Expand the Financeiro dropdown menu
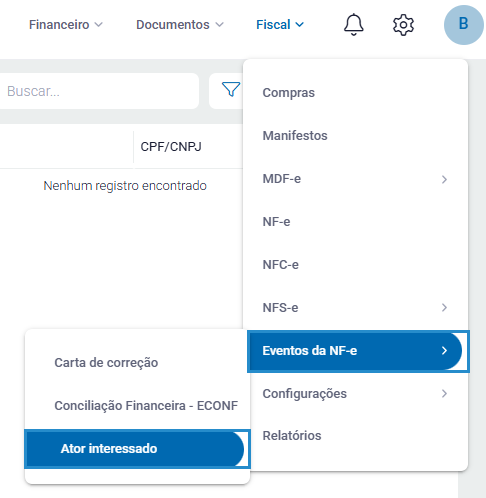This screenshot has width=486, height=498. [x=66, y=25]
